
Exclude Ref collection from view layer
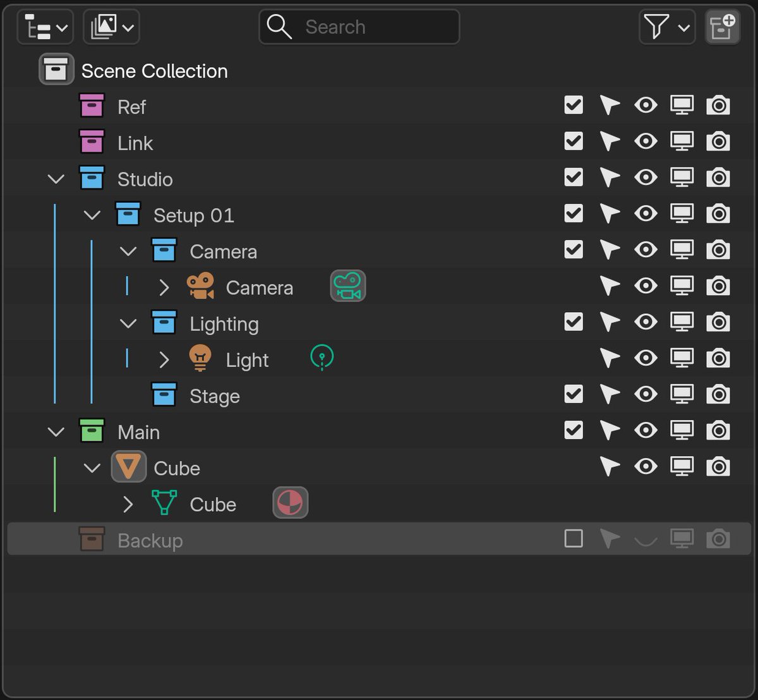[574, 105]
